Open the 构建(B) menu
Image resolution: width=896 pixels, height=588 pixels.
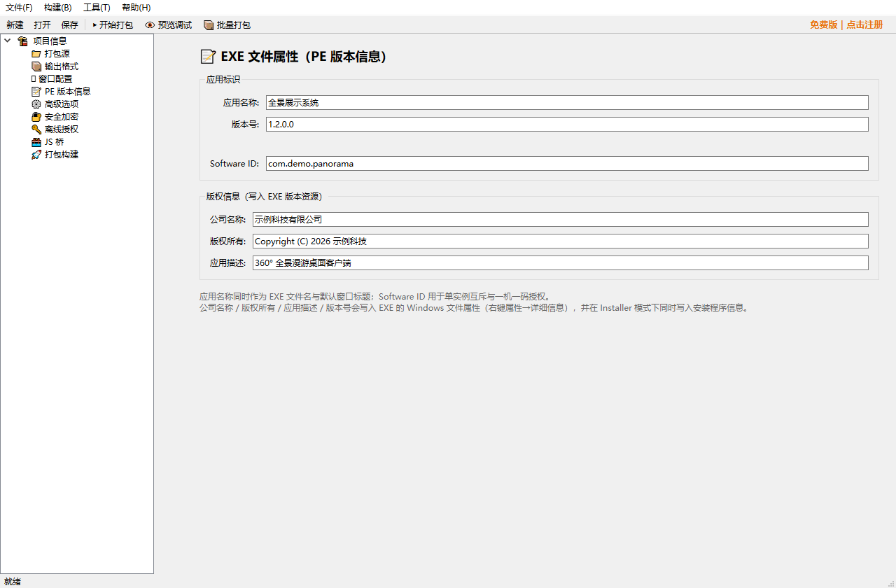click(57, 8)
